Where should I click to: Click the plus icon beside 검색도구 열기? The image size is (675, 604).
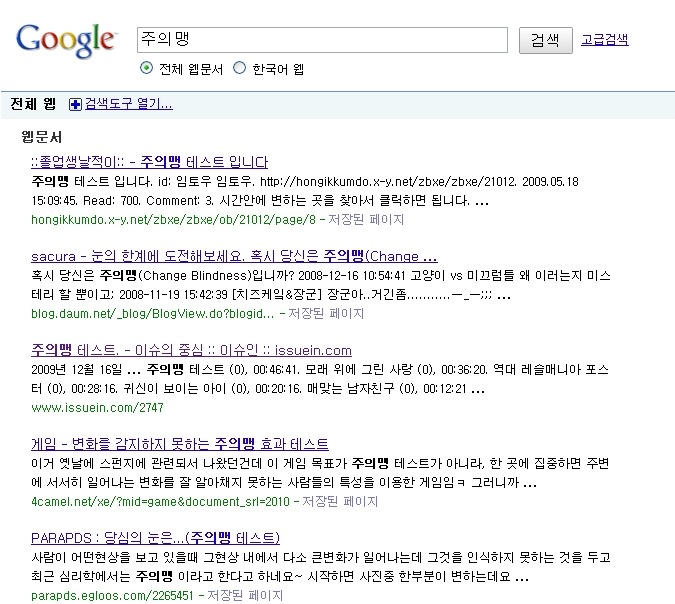[75, 104]
